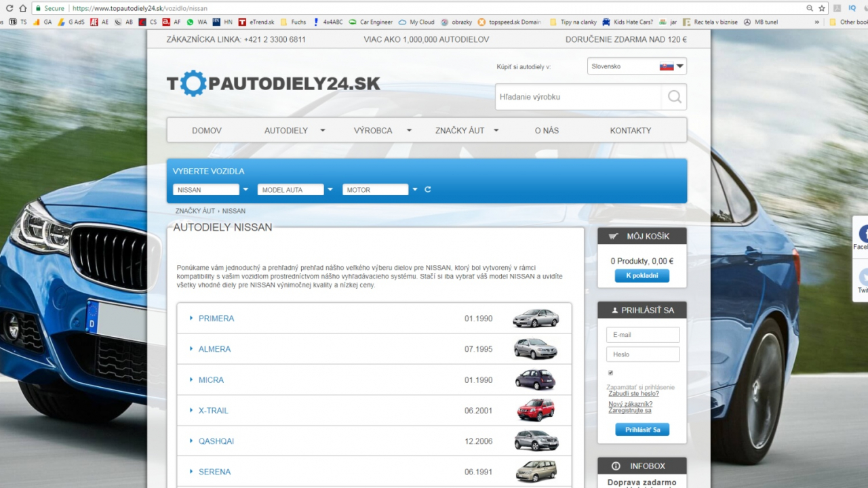Open the Car Engineer bookmark
The image size is (868, 488).
371,22
